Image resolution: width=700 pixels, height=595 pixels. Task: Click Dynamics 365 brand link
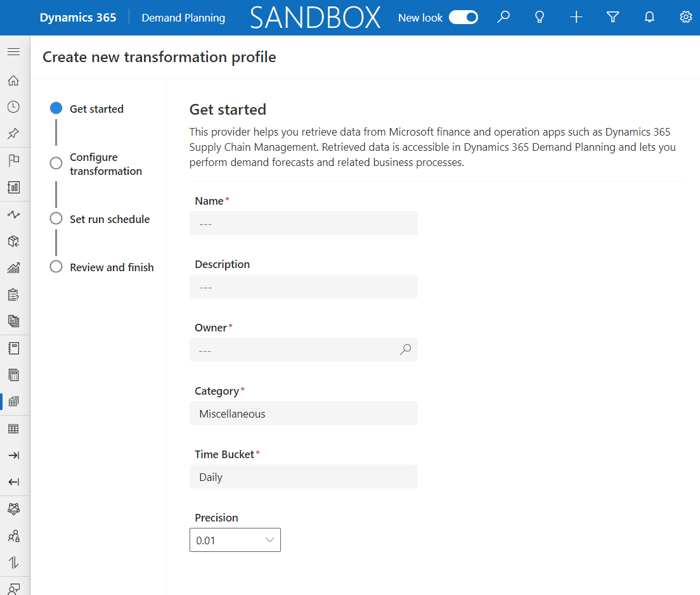pos(78,17)
